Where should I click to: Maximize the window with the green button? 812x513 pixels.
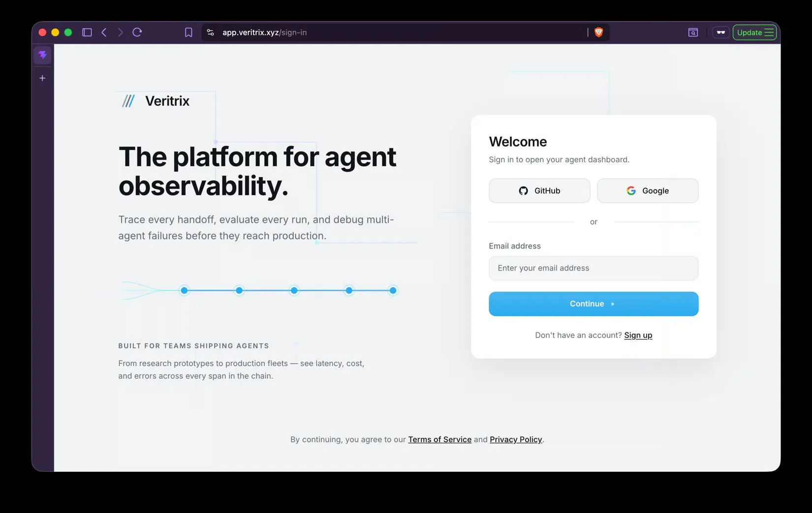pyautogui.click(x=68, y=32)
